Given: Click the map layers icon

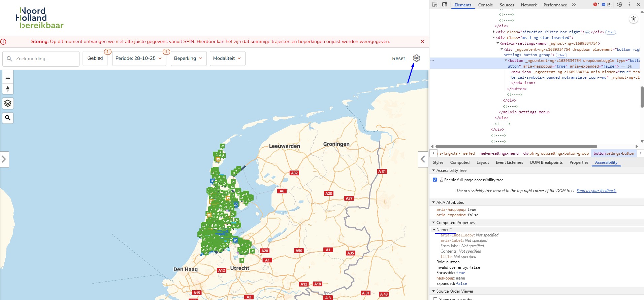Looking at the screenshot, I should coord(8,103).
